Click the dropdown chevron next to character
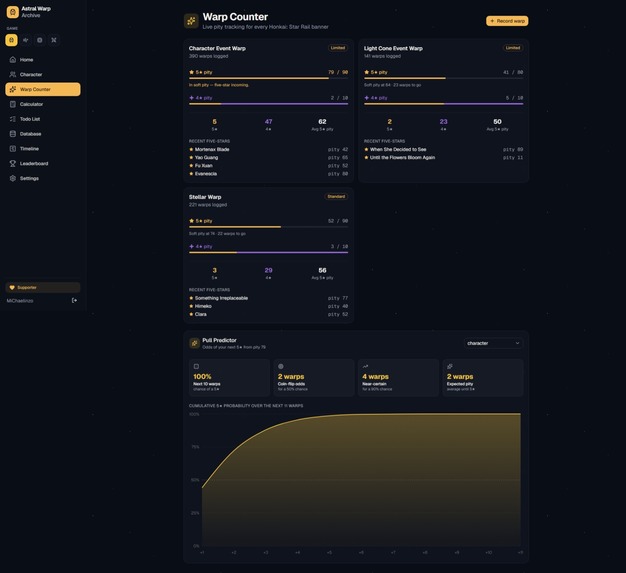The image size is (626, 573). coord(517,343)
